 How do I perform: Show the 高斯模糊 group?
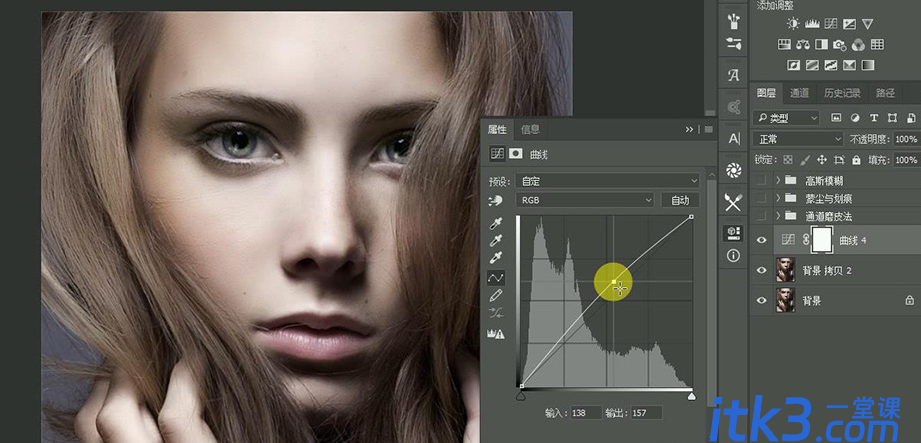click(x=762, y=180)
